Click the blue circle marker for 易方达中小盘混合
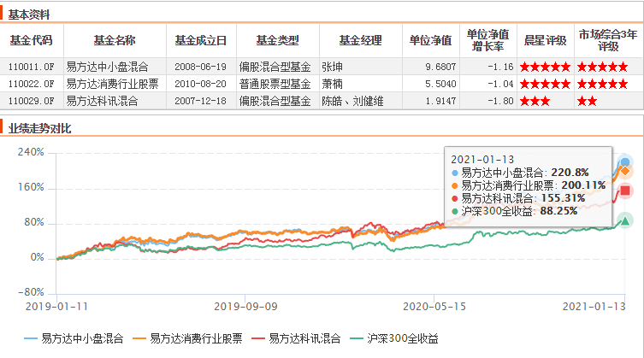 (624, 161)
